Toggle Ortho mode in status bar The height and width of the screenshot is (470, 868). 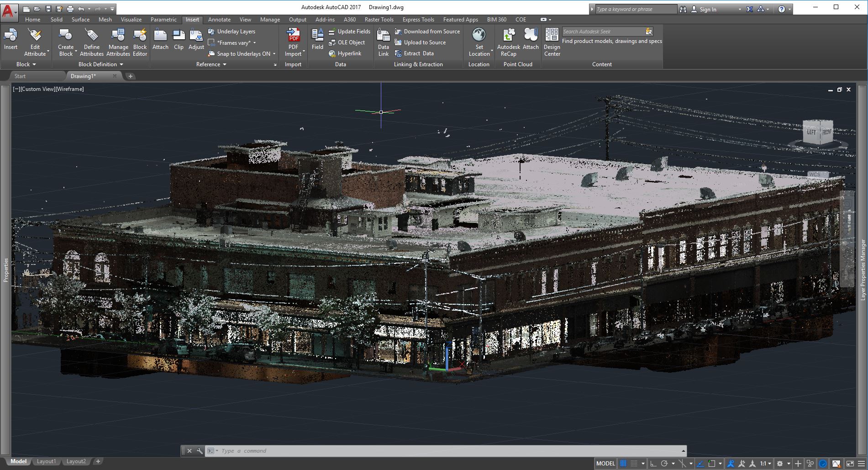pyautogui.click(x=653, y=464)
